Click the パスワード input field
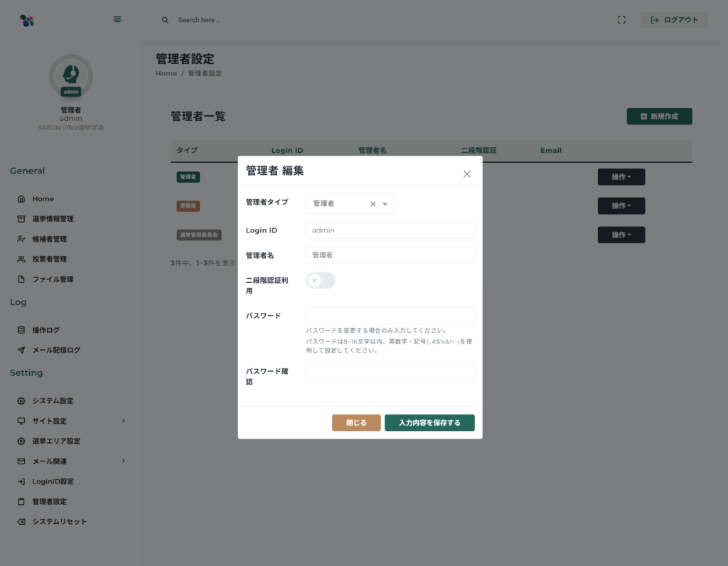The width and height of the screenshot is (728, 566). (390, 316)
